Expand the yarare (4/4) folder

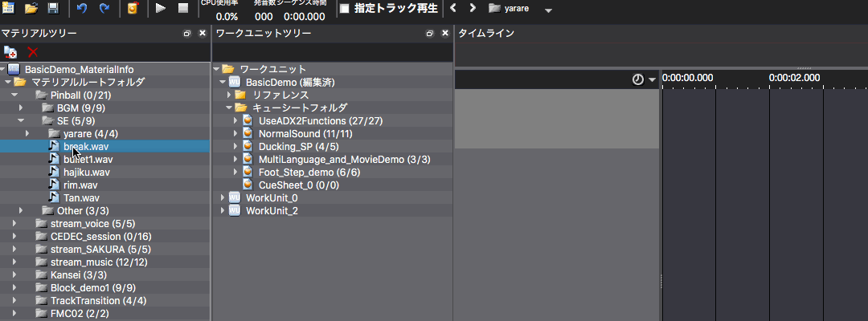[x=28, y=133]
